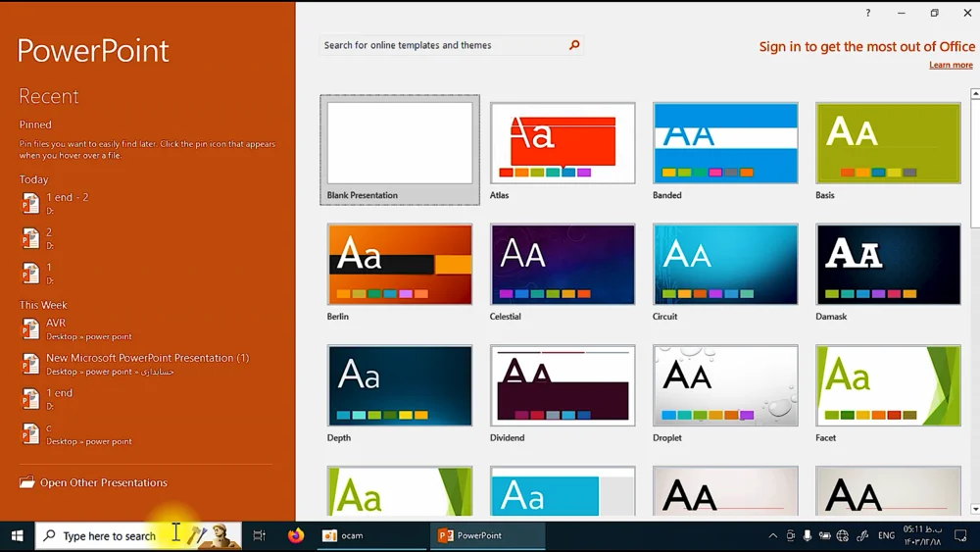
Task: Click the 'Atlas' label text
Action: [x=500, y=195]
